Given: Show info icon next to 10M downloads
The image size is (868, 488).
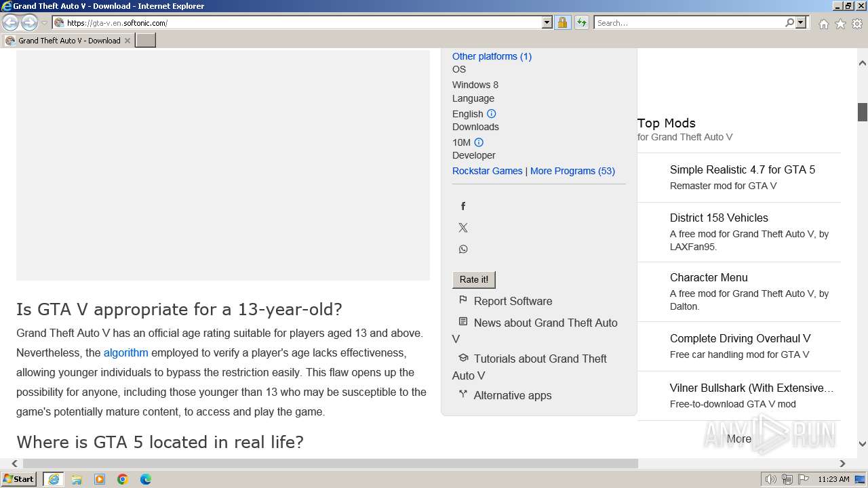Looking at the screenshot, I should point(479,142).
